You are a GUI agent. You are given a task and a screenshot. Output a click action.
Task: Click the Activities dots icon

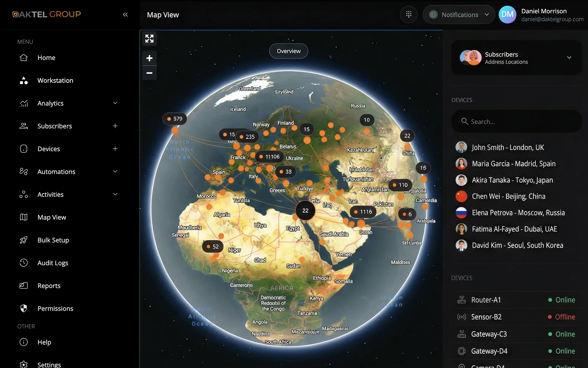click(x=24, y=195)
